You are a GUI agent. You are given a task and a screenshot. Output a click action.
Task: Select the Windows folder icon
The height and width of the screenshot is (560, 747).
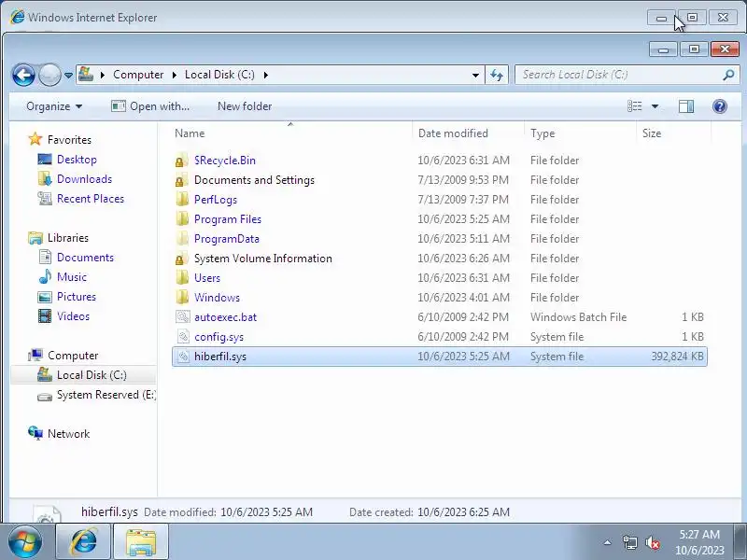pyautogui.click(x=182, y=298)
